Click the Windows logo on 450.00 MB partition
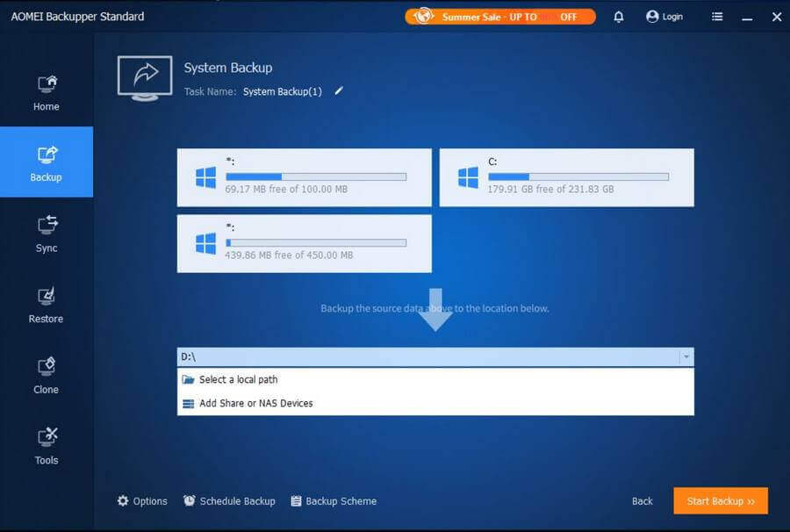The width and height of the screenshot is (790, 532). (205, 244)
